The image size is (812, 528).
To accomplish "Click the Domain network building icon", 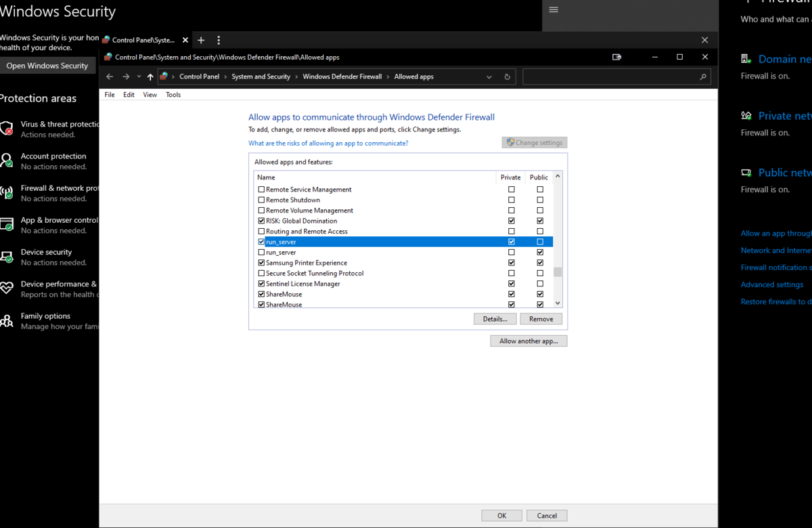I will point(746,59).
